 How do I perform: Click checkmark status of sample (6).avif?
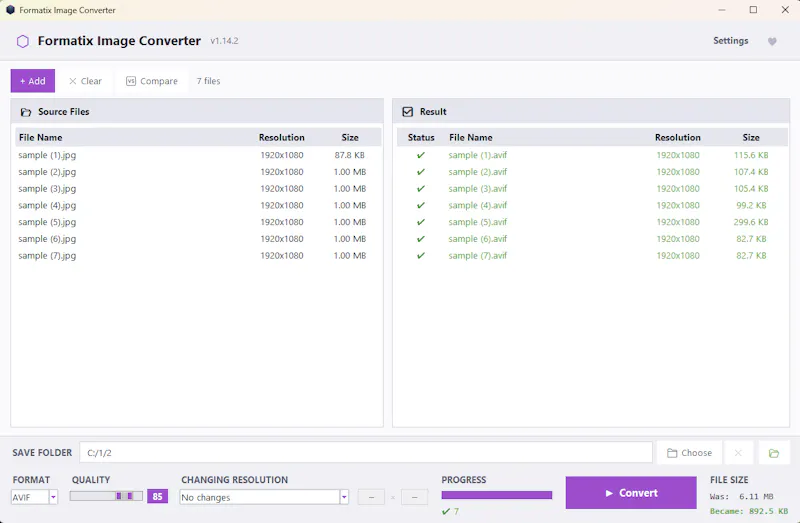421,239
